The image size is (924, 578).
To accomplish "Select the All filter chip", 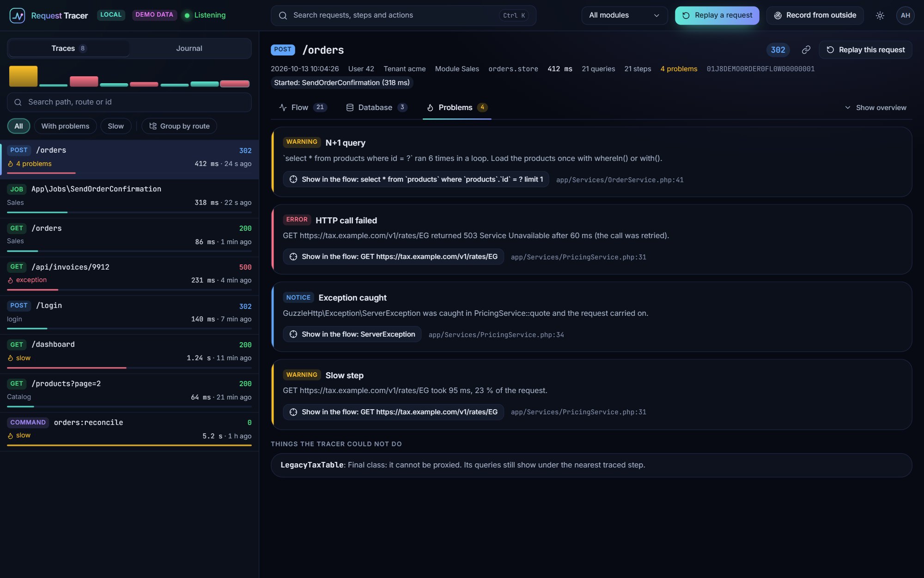I will coord(18,126).
